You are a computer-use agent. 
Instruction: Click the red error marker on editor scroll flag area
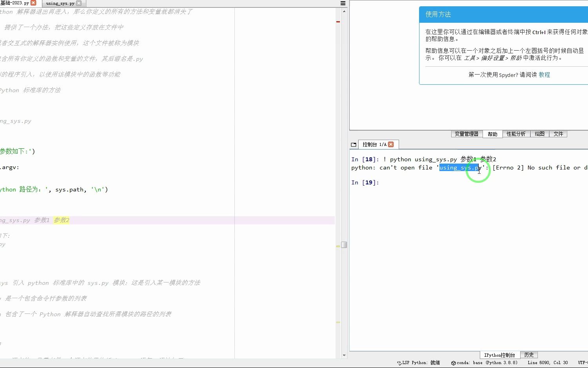pos(338,22)
